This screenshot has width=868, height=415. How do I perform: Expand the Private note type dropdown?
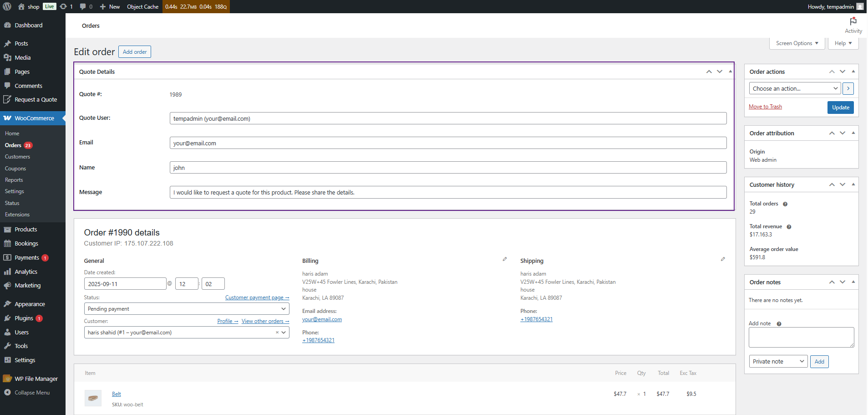tap(778, 362)
